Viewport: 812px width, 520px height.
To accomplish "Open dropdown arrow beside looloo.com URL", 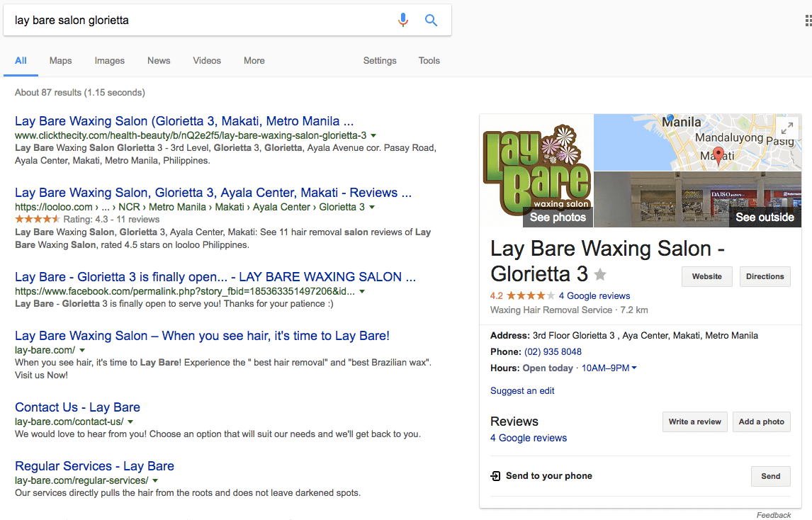I will [x=372, y=207].
